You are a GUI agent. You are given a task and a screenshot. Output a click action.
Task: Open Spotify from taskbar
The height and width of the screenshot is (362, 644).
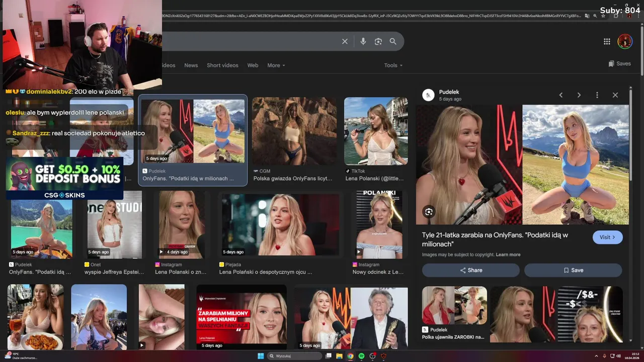361,356
